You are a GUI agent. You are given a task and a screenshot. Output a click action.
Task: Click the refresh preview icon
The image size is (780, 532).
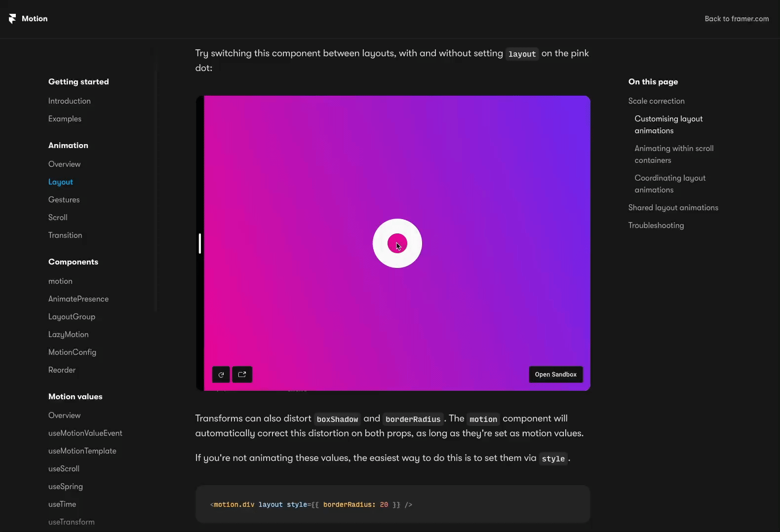tap(221, 375)
